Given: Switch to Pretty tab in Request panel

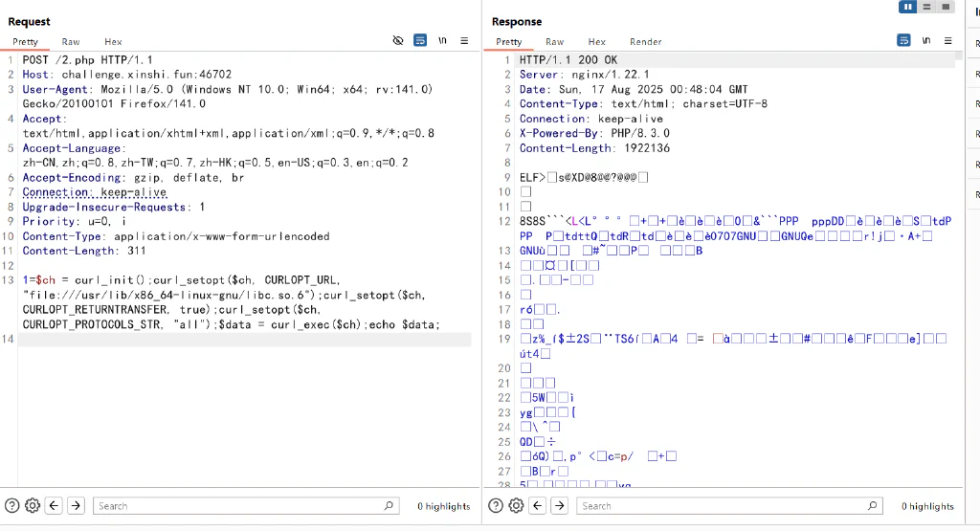Looking at the screenshot, I should (x=25, y=42).
